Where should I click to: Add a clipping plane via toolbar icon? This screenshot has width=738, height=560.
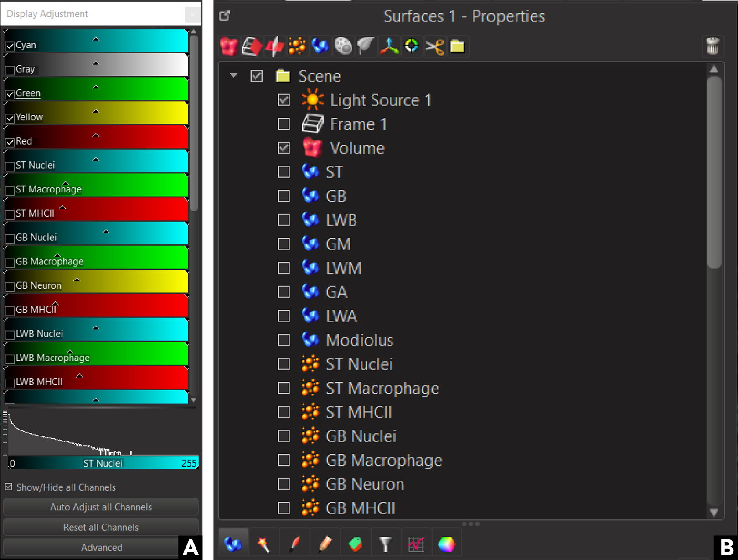coord(274,47)
